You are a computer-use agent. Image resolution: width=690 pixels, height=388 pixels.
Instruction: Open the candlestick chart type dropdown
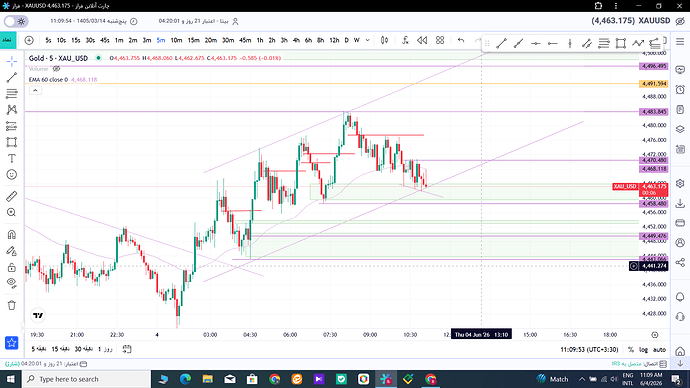[x=385, y=40]
